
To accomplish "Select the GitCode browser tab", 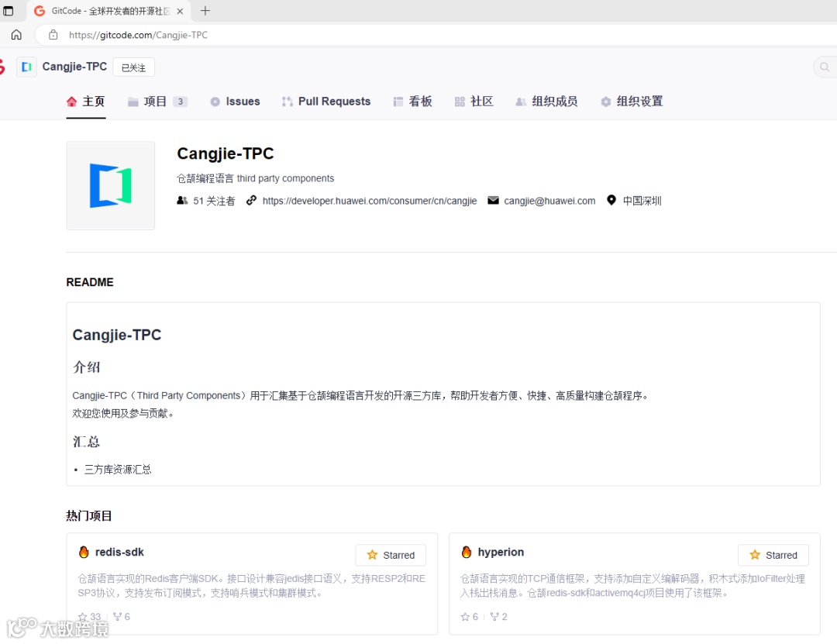I will tap(109, 11).
